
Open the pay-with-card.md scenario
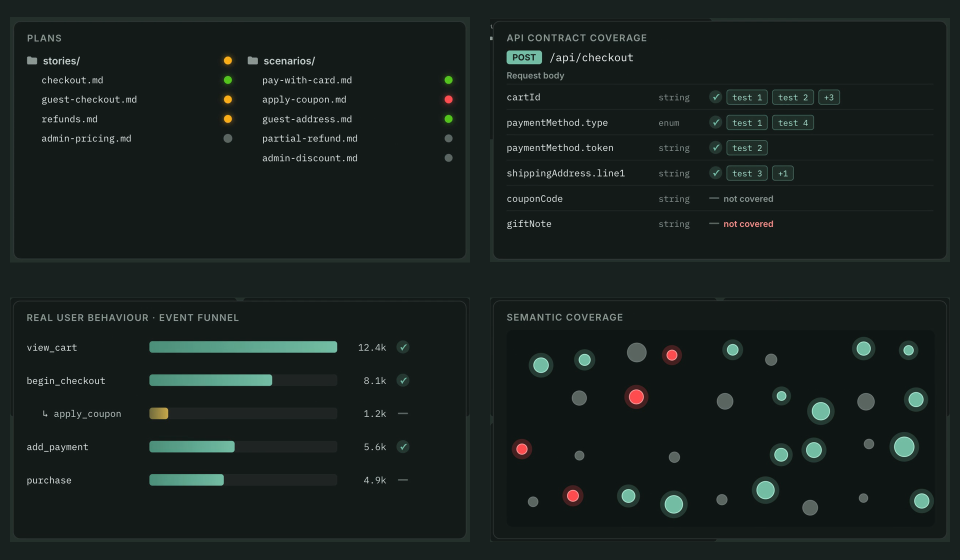(x=307, y=80)
